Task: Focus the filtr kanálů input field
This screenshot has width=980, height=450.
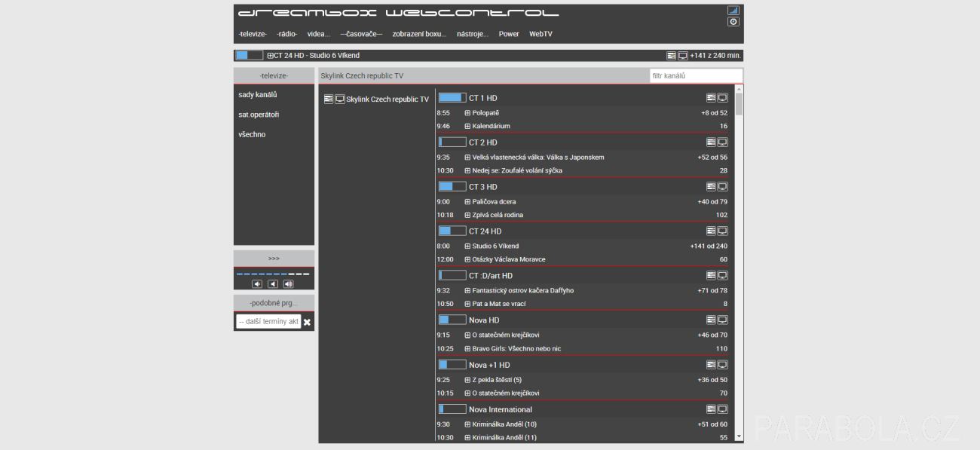Action: (696, 75)
